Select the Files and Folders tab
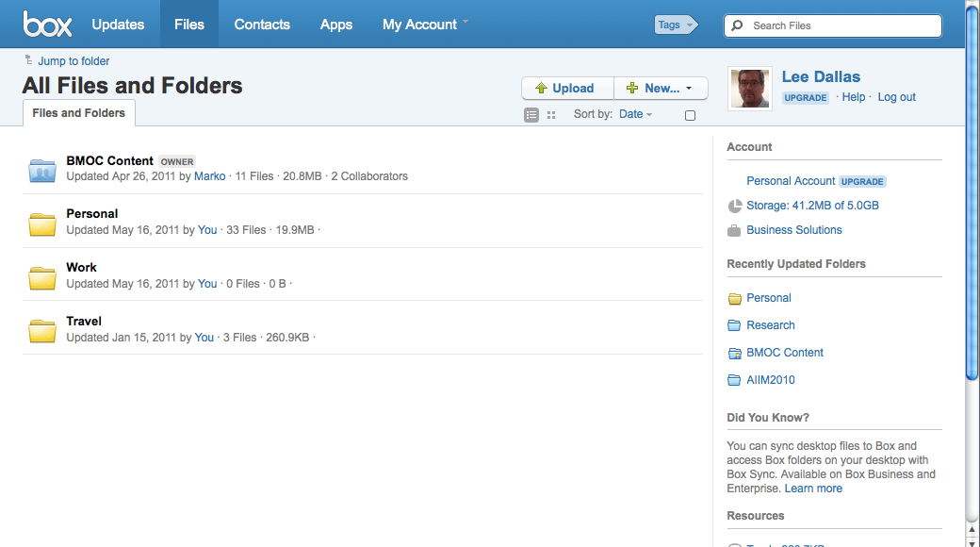Viewport: 980px width, 547px height. pyautogui.click(x=78, y=112)
